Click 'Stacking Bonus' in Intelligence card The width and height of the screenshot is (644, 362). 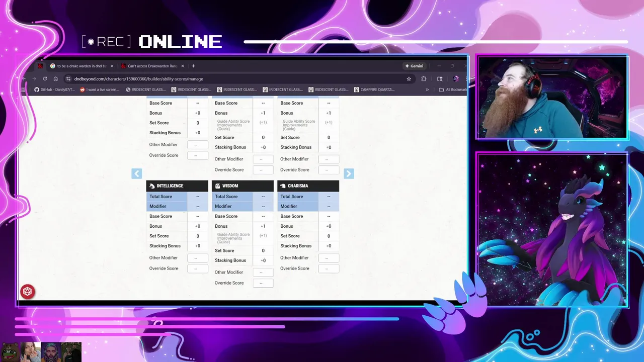click(165, 246)
